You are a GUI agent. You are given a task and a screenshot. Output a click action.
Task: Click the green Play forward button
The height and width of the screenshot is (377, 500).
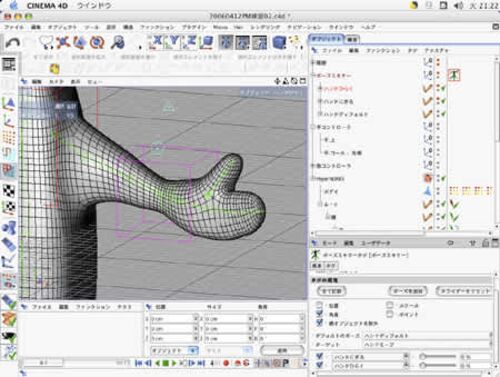pyautogui.click(x=174, y=363)
